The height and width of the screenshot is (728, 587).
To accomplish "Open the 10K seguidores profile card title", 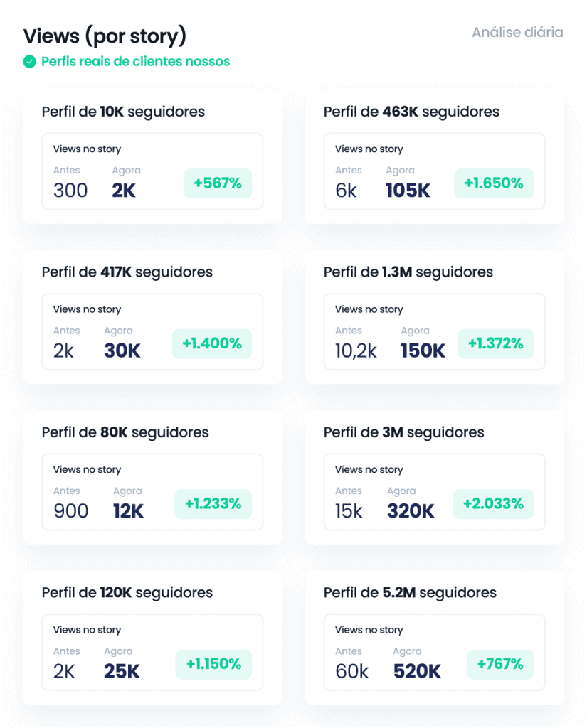I will pos(123,112).
